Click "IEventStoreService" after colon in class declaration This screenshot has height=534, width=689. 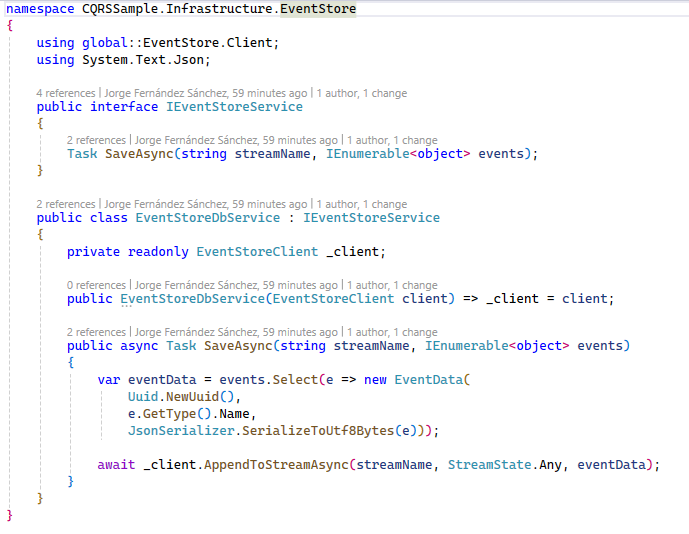tap(371, 218)
